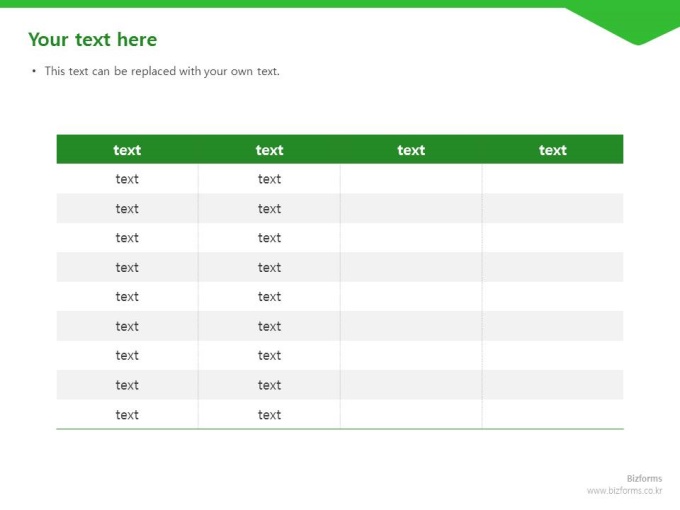Select the 'Your text here' title
This screenshot has height=510, width=680.
[x=92, y=39]
